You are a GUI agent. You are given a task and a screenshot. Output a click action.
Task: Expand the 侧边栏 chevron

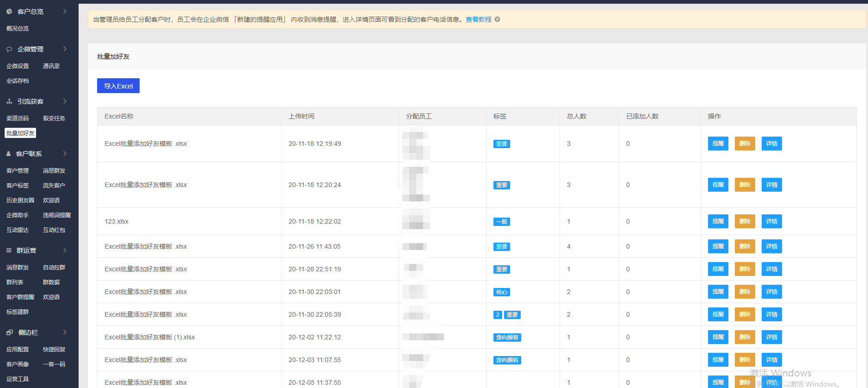pyautogui.click(x=65, y=332)
